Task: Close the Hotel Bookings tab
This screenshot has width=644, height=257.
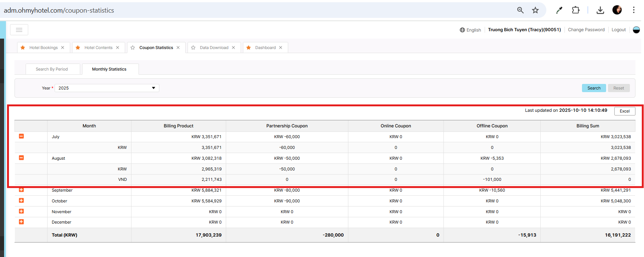Action: 63,48
